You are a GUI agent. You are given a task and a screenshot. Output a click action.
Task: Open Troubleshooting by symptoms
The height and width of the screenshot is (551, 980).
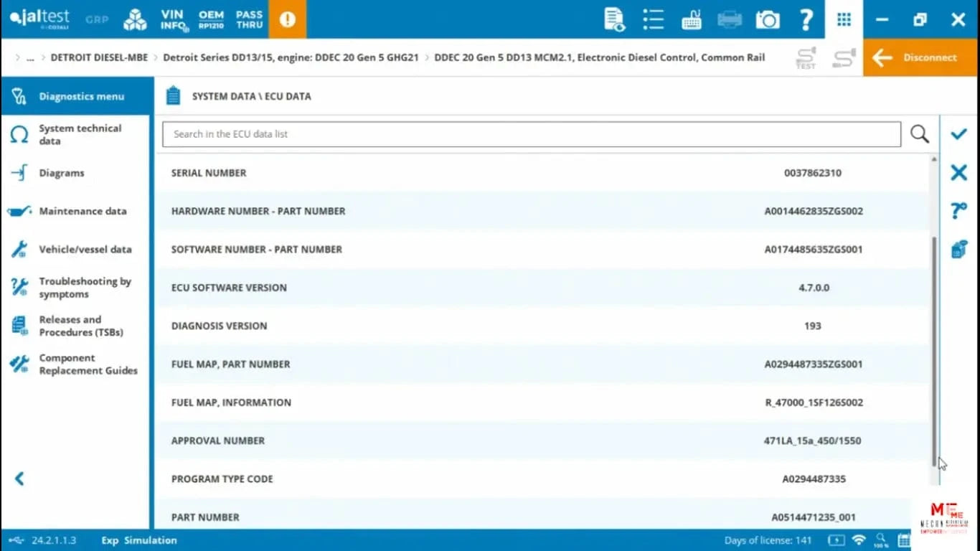pyautogui.click(x=77, y=287)
